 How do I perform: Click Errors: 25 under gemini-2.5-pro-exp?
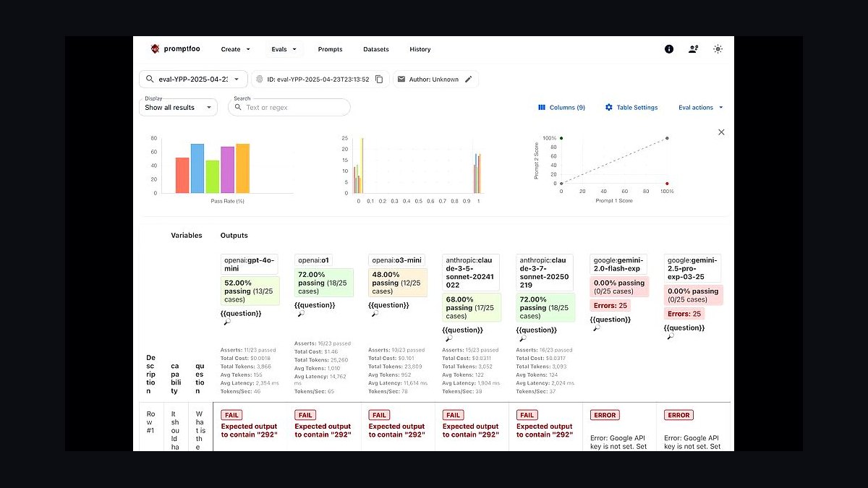click(x=684, y=314)
